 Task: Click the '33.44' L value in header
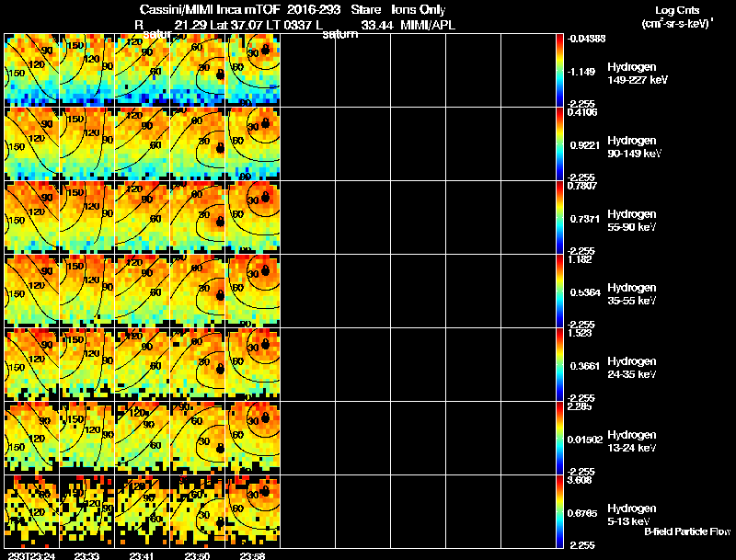click(377, 26)
